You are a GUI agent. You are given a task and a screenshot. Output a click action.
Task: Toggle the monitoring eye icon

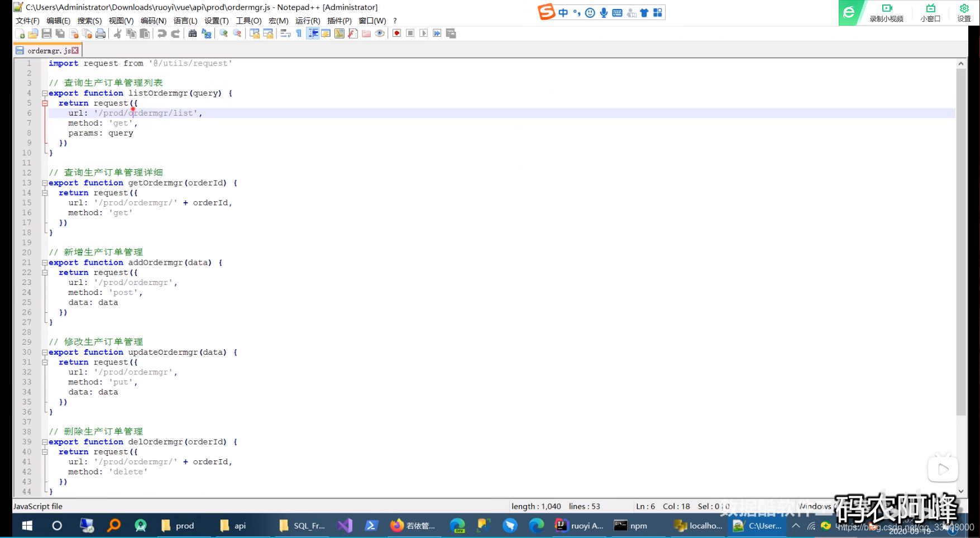(380, 34)
